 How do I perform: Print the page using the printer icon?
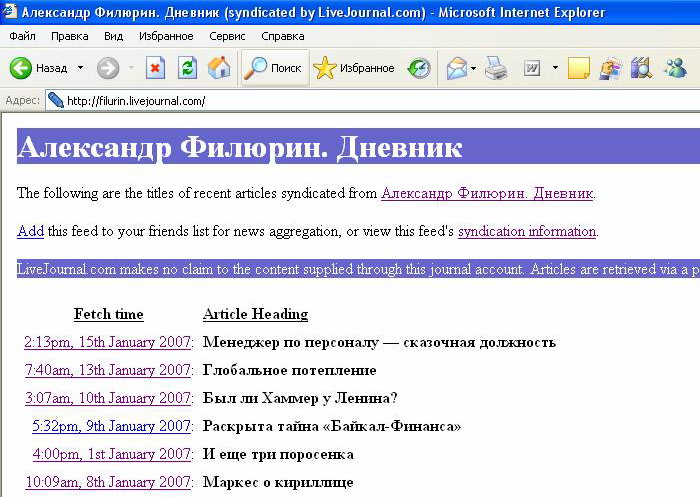497,68
